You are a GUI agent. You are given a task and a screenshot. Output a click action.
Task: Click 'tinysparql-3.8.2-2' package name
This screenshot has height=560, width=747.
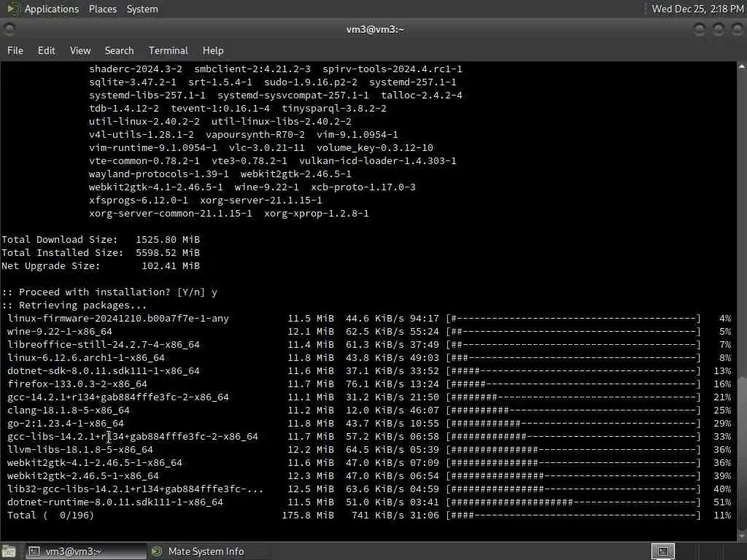[334, 109]
